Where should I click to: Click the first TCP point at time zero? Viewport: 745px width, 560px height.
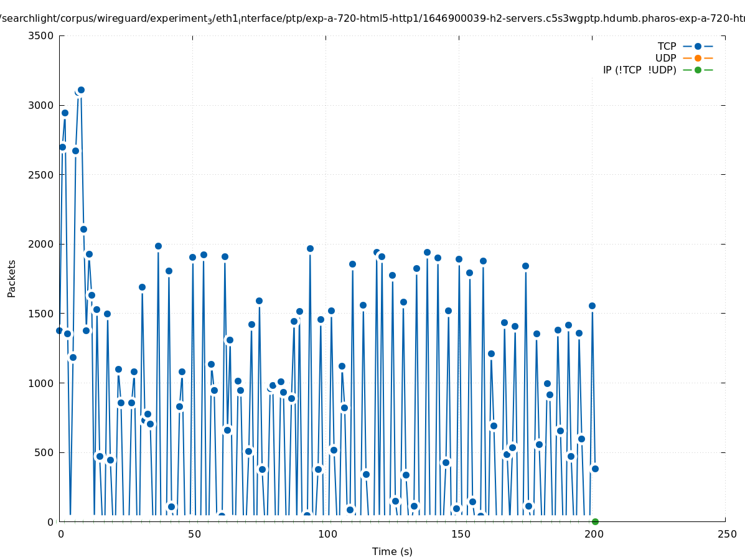coord(60,330)
